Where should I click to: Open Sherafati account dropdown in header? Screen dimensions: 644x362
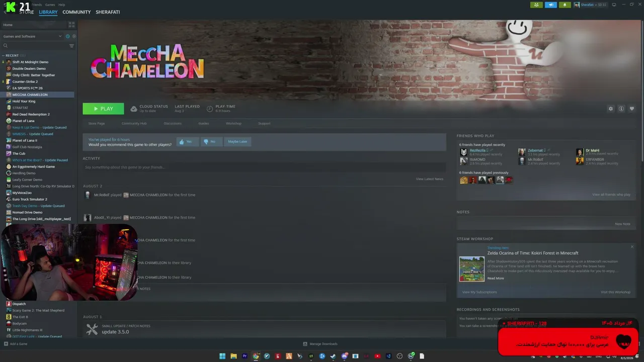(x=590, y=5)
